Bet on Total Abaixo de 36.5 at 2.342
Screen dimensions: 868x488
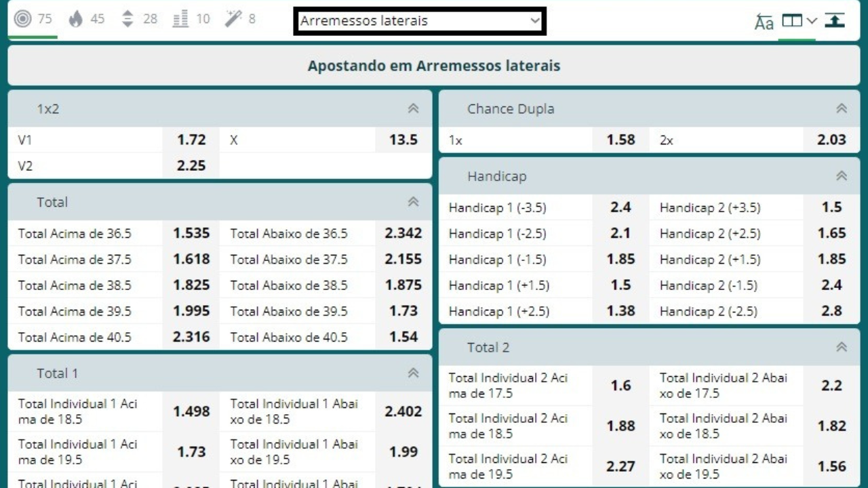coord(403,233)
